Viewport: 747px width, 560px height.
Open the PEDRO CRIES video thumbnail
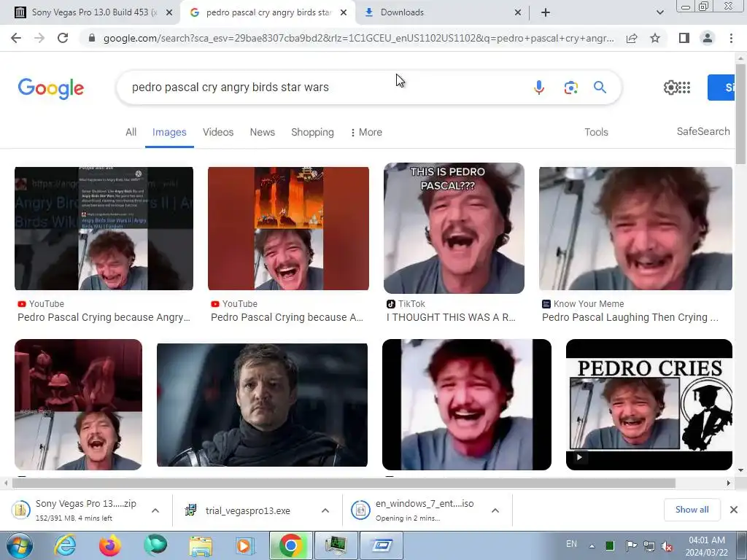[649, 405]
